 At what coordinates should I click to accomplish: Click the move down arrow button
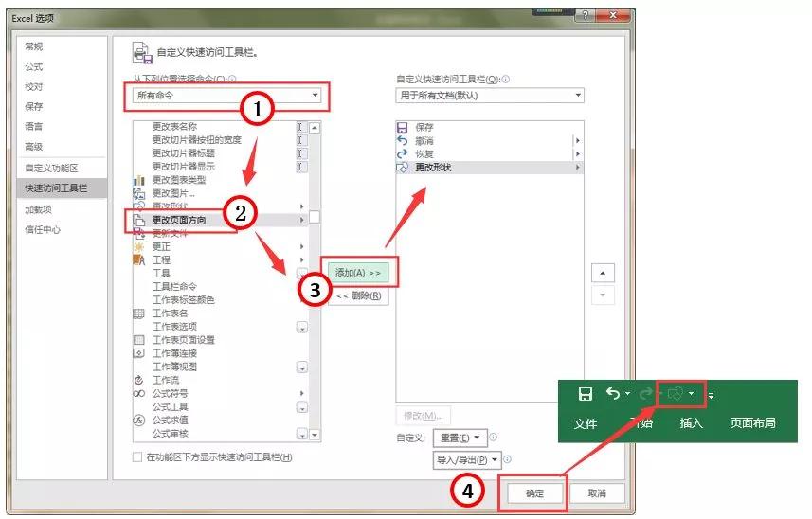click(x=603, y=295)
